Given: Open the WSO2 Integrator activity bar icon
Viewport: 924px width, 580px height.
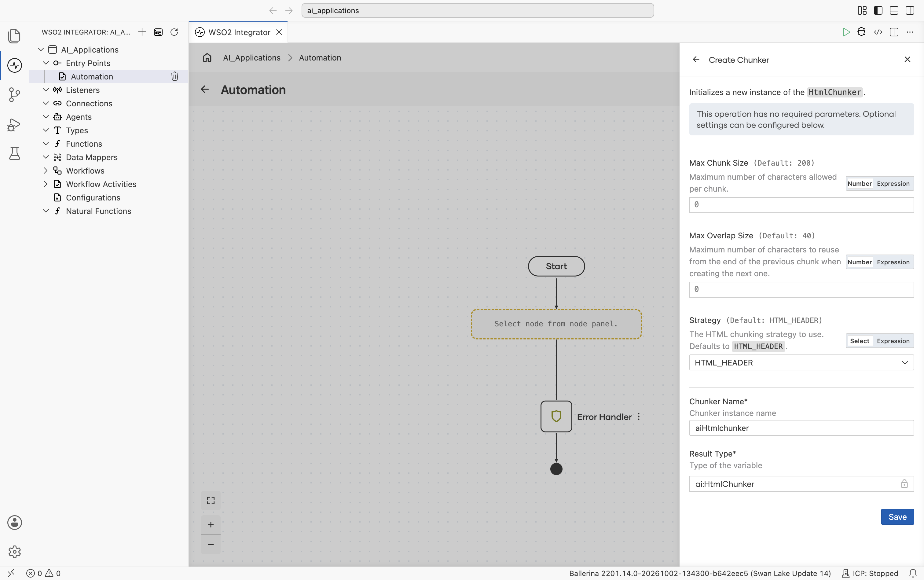Looking at the screenshot, I should (x=15, y=65).
